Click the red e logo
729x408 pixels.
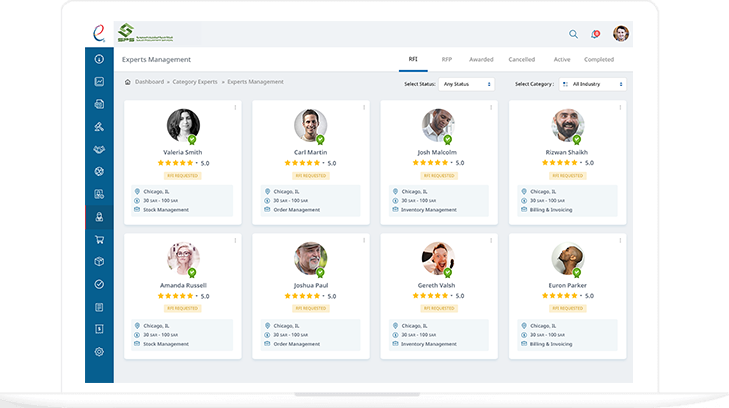point(99,33)
